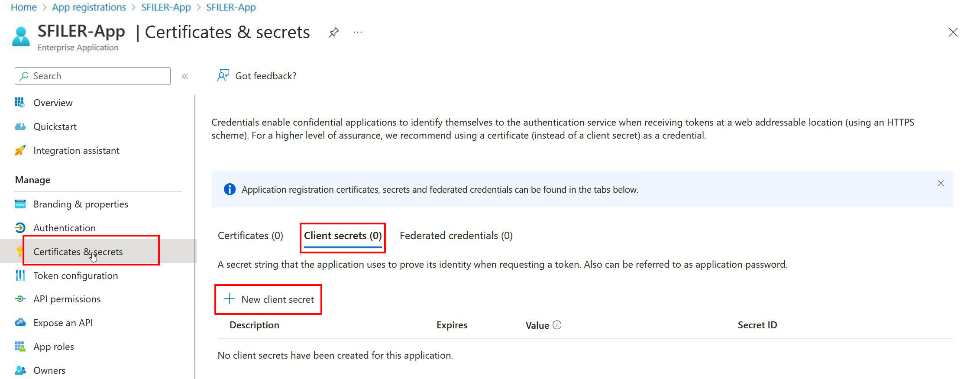This screenshot has height=379, width=980.
Task: Click the SFILER-App application avatar icon
Action: (21, 36)
